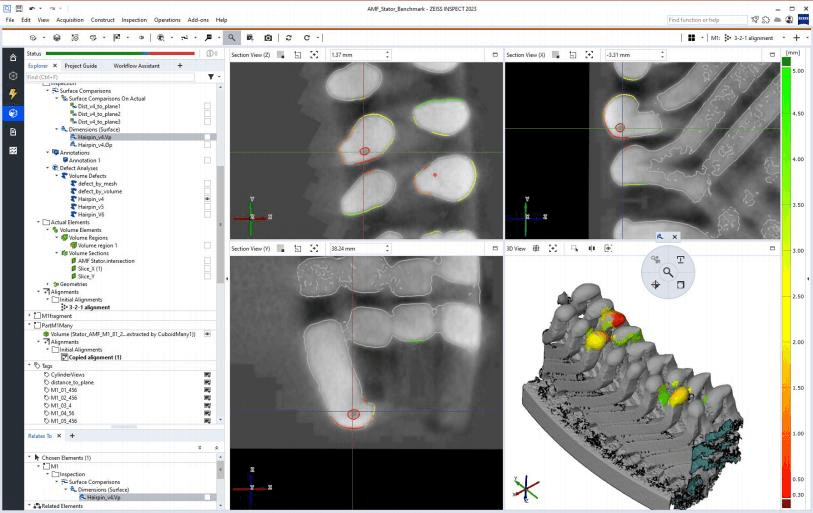Activate the magnifier zoom tool in toolbar
This screenshot has width=813, height=513.
(x=232, y=37)
